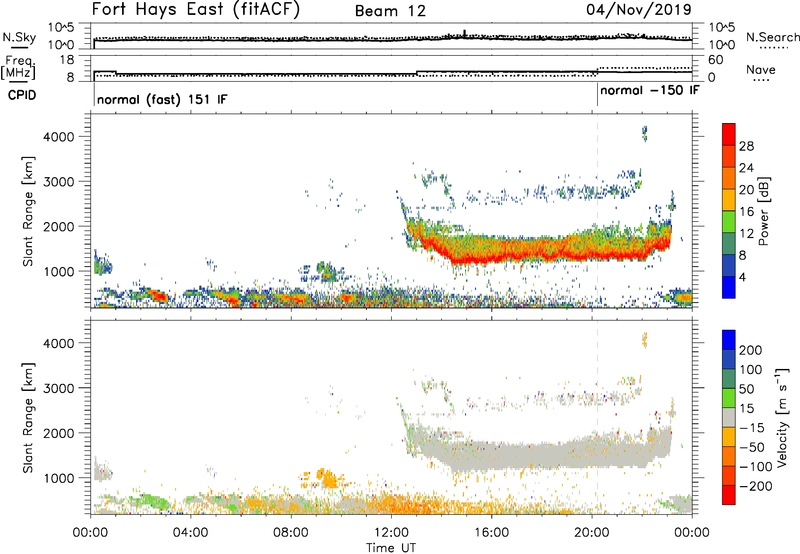The width and height of the screenshot is (800, 554).
Task: Select the 'Beam 12' label
Action: coord(390,11)
